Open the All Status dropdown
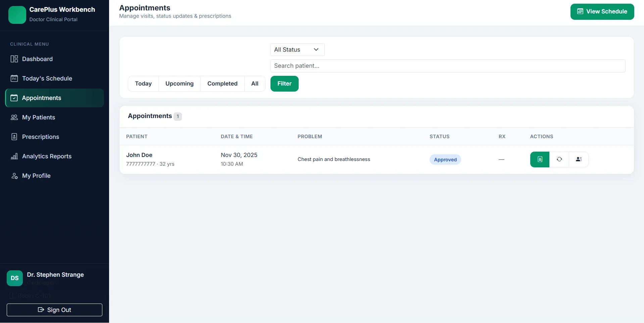The height and width of the screenshot is (323, 644). 297,50
